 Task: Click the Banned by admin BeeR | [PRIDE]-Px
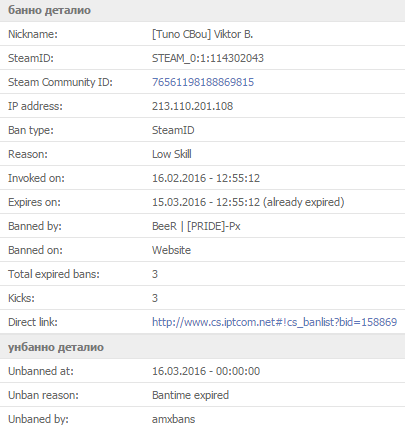coord(196,226)
